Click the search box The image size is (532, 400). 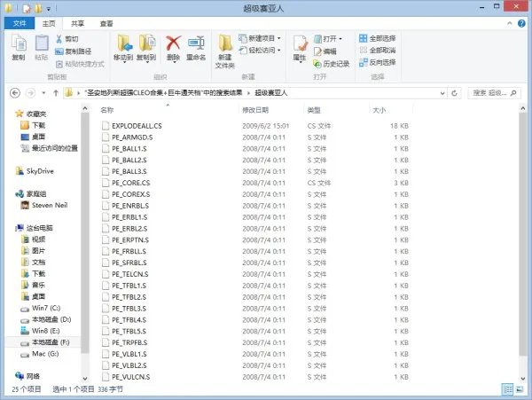(x=494, y=93)
